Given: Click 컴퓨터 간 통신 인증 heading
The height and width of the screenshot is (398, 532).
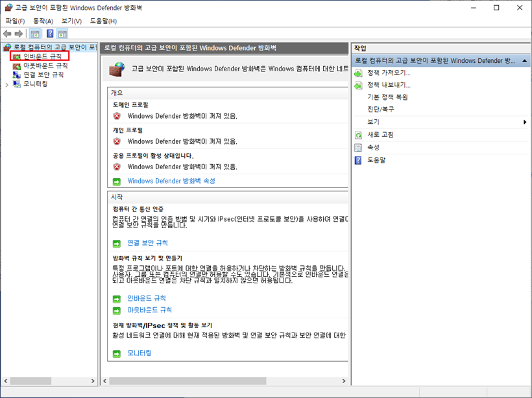Looking at the screenshot, I should point(138,209).
